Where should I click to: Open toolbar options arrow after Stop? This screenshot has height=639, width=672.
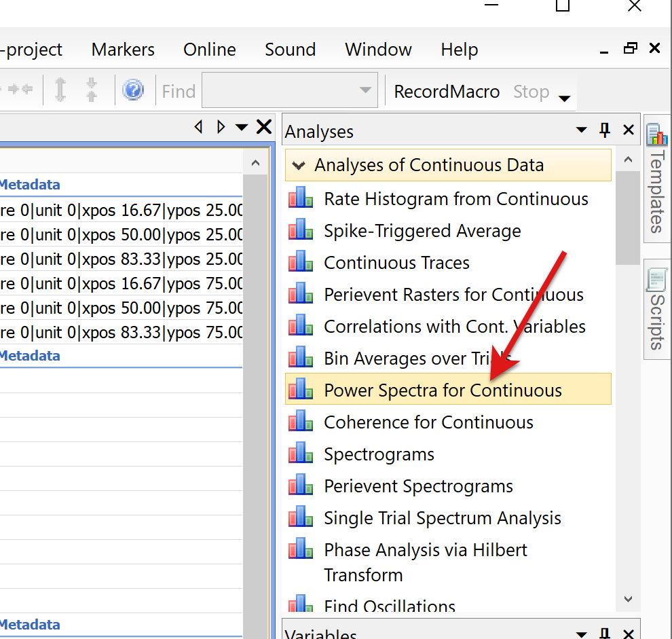pyautogui.click(x=565, y=98)
